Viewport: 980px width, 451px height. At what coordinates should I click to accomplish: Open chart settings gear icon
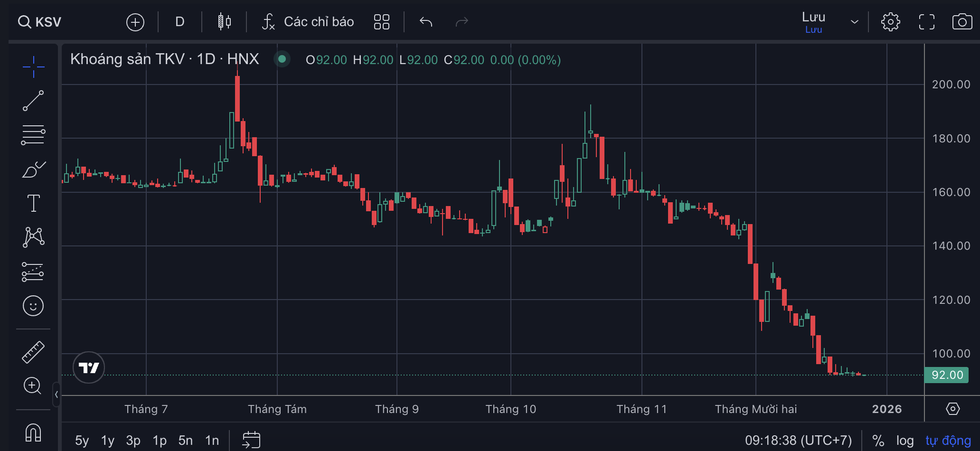pos(890,22)
